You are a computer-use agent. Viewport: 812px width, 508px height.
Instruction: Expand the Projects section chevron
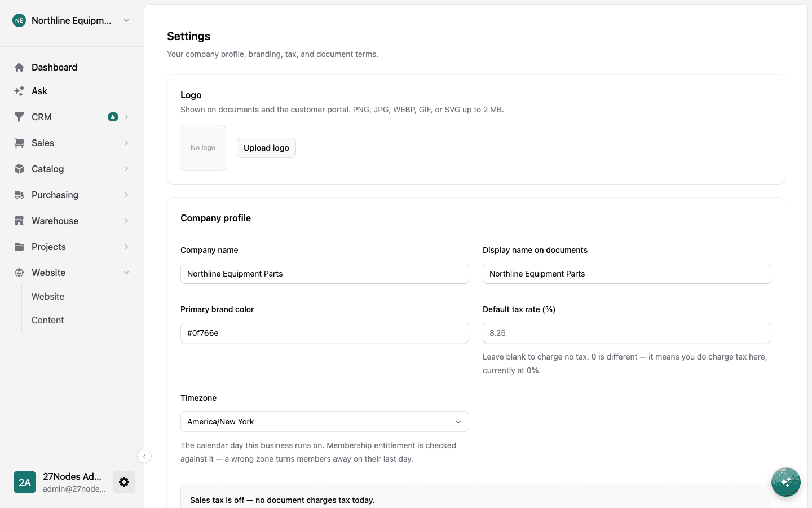[x=126, y=247]
